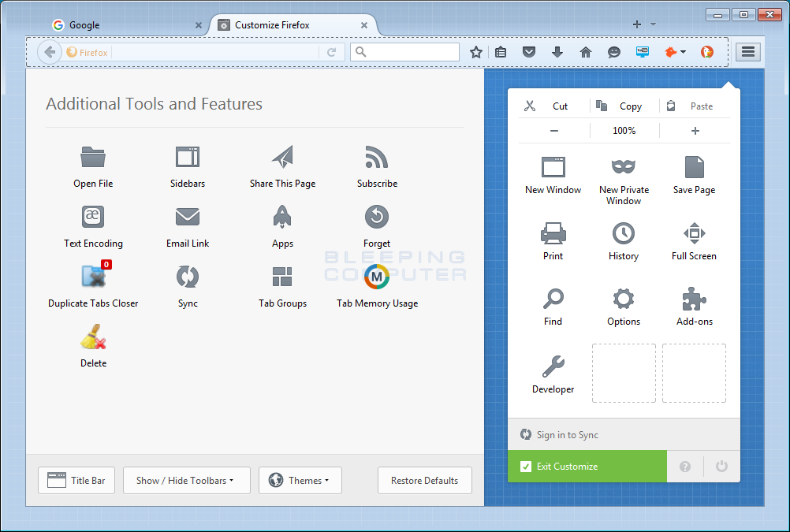Click the back arrow button

(50, 52)
